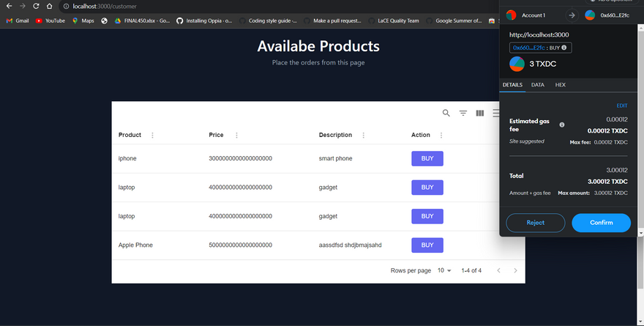This screenshot has height=326, width=644.
Task: Reject the transaction request
Action: [x=535, y=223]
